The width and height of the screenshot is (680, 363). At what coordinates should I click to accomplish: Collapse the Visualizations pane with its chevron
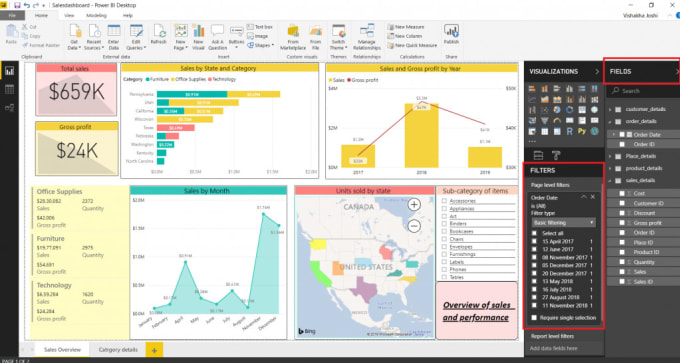[x=597, y=72]
